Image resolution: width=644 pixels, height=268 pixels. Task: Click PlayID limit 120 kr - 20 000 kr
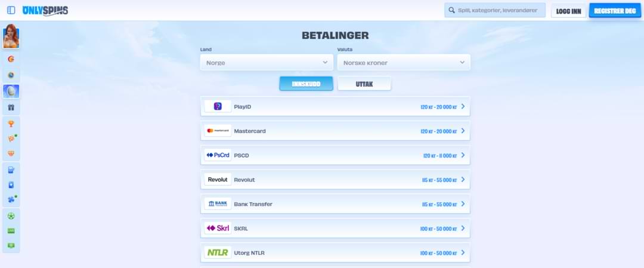[x=439, y=107]
